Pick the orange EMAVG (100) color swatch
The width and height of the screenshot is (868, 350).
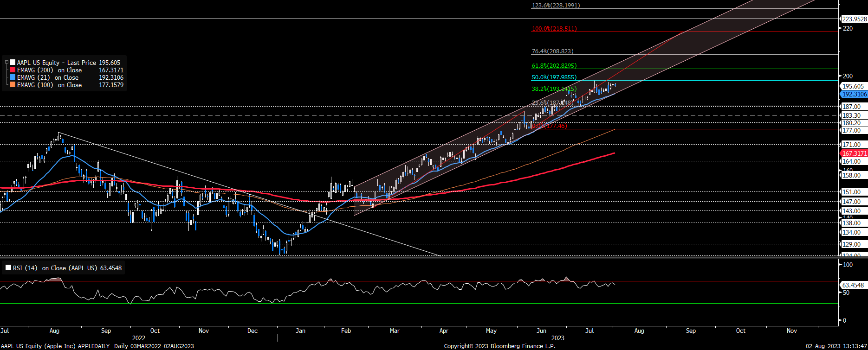click(13, 85)
